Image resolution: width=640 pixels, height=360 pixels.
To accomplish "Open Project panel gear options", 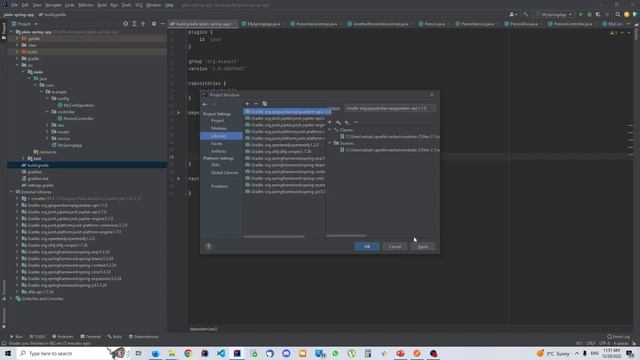I will click(x=154, y=24).
